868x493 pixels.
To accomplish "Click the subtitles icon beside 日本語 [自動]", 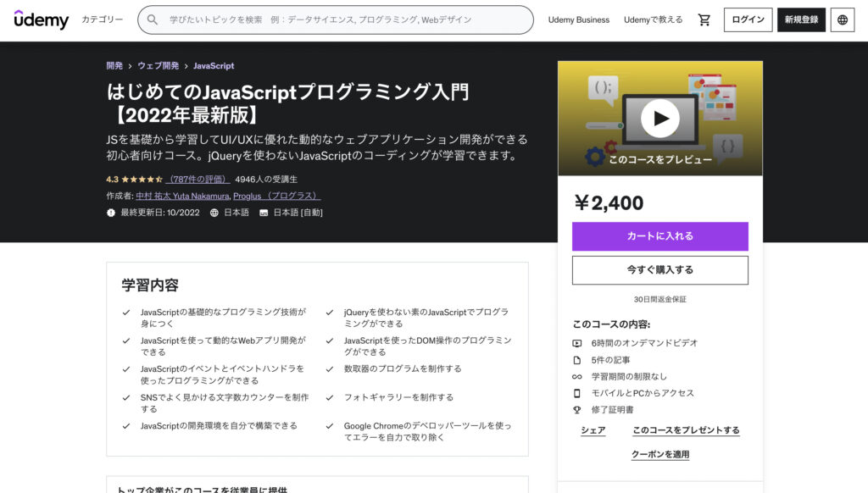I will coord(264,213).
